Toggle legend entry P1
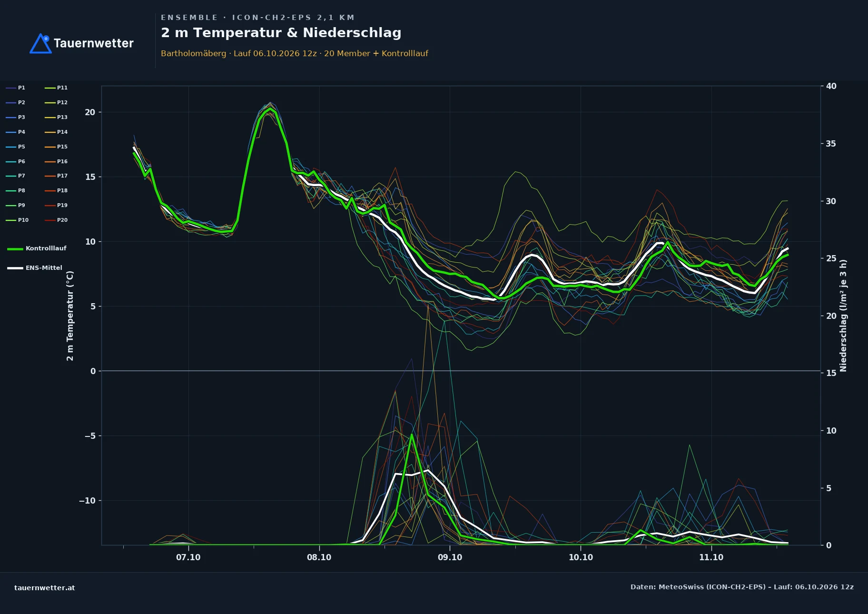 click(16, 88)
